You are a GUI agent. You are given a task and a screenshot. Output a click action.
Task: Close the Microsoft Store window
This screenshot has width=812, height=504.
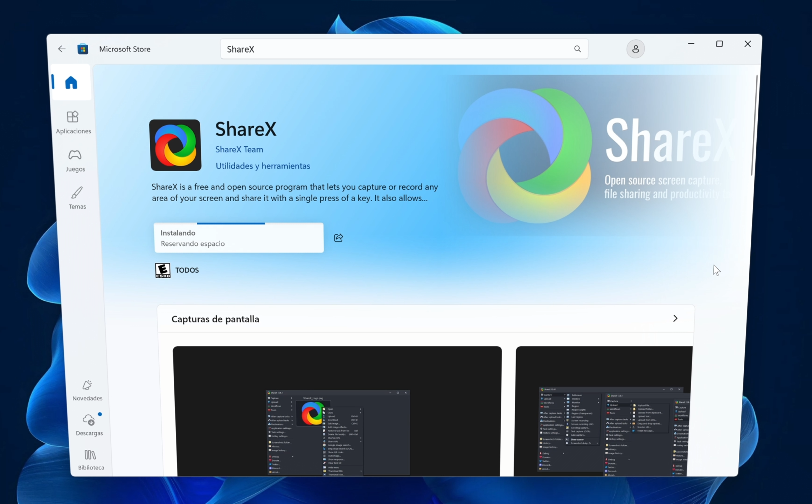pyautogui.click(x=748, y=44)
